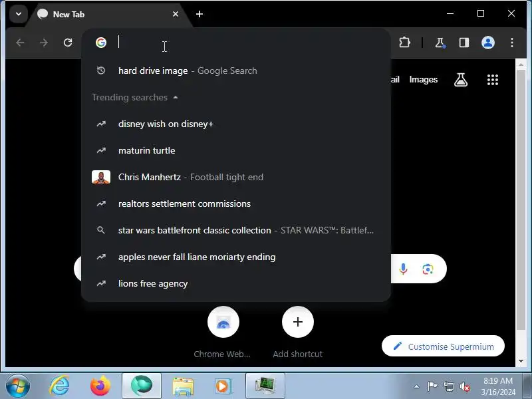This screenshot has height=399, width=532.
Task: Open the Extensions puzzle icon
Action: 404,43
